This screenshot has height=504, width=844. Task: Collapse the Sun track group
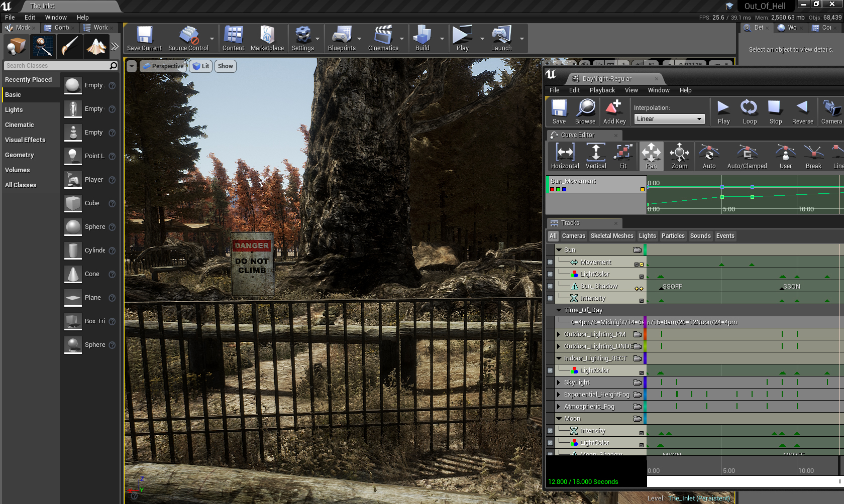[559, 250]
